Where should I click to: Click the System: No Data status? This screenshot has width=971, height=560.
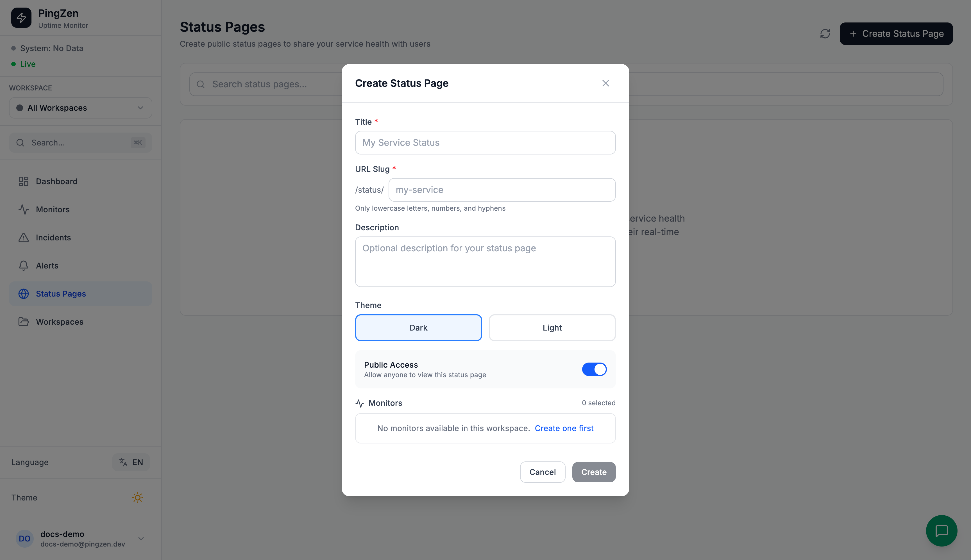tap(47, 49)
